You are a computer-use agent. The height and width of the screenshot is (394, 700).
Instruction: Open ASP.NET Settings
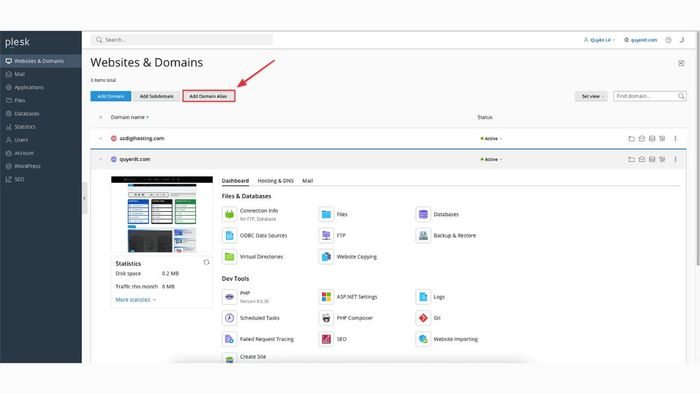pyautogui.click(x=348, y=297)
